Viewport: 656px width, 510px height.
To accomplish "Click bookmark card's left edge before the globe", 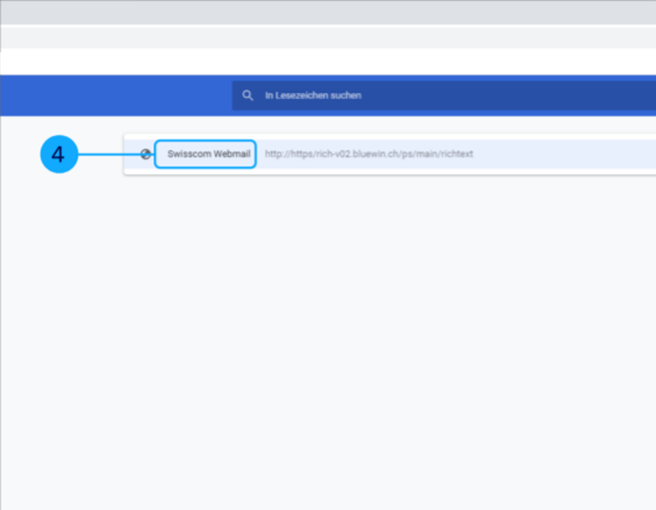I will (x=131, y=155).
